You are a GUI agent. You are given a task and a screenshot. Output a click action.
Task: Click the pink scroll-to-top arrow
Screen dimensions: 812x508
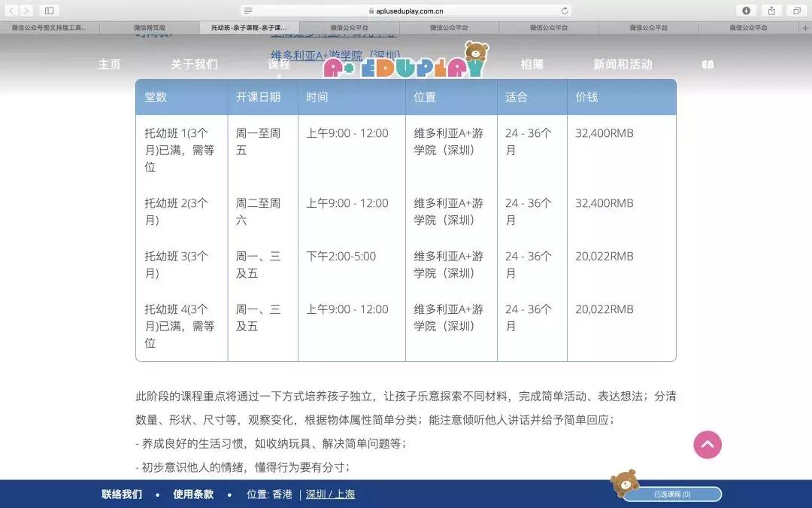click(x=707, y=445)
